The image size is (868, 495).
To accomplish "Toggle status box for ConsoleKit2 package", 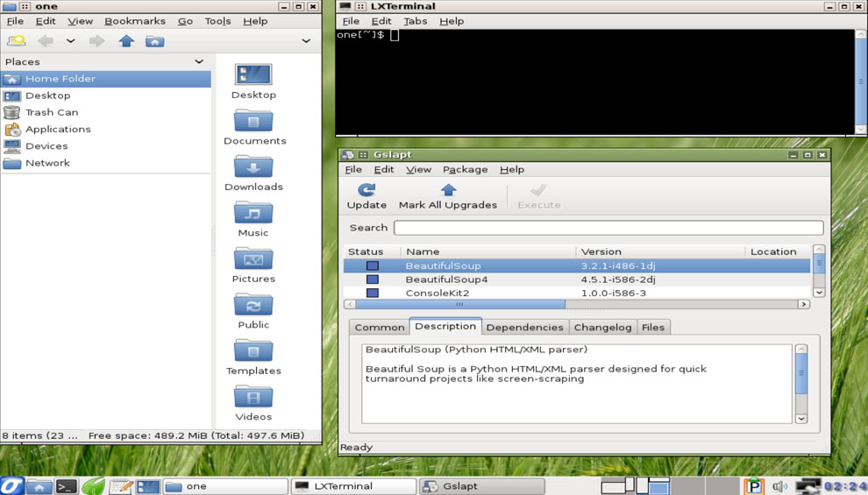I will click(373, 293).
